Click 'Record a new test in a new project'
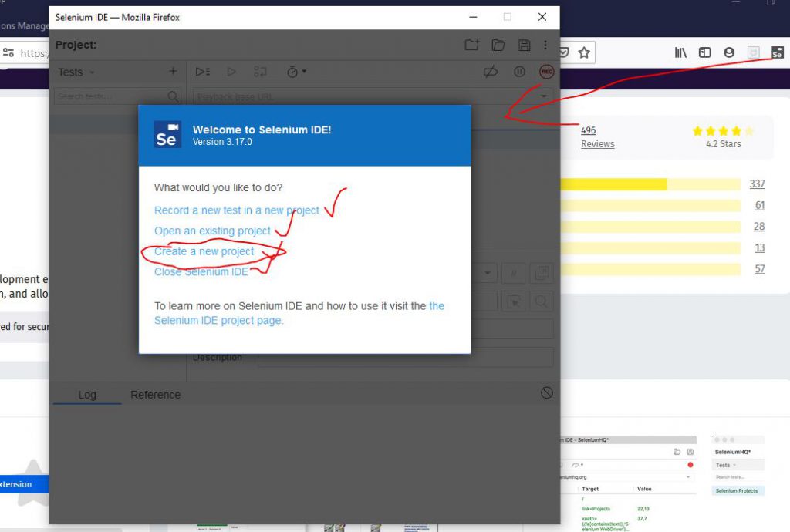 pos(236,210)
